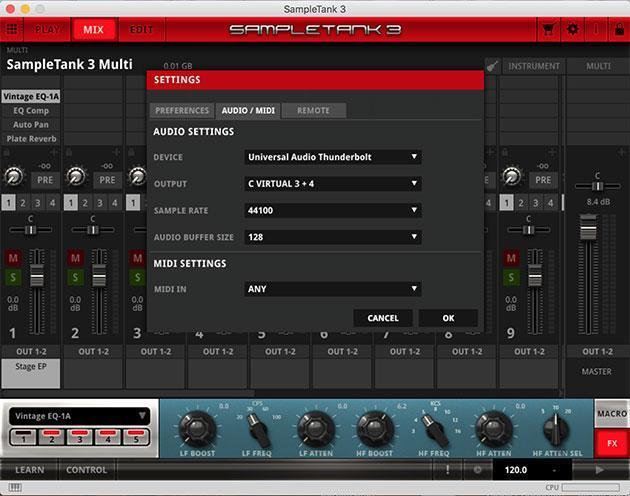Screen dimensions: 630x496
Task: Show the virtual keyboard icon in status bar
Action: click(x=15, y=488)
